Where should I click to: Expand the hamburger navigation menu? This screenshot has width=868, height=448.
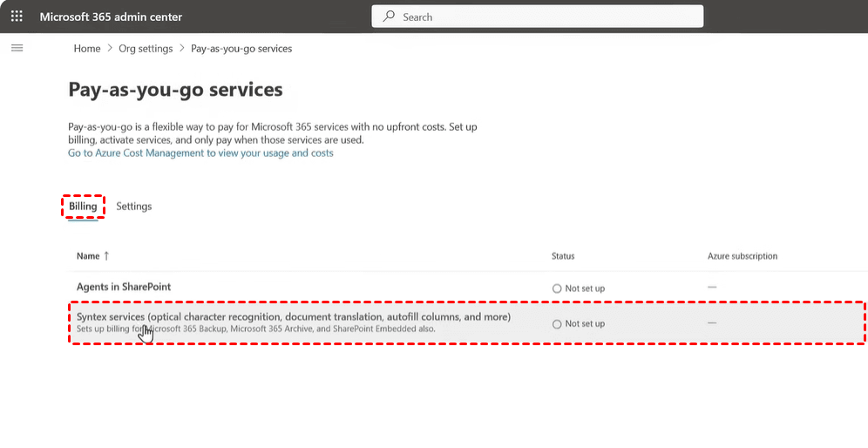click(17, 48)
